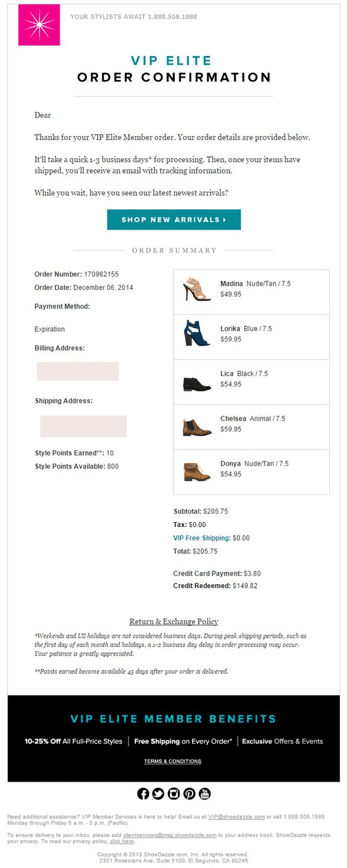The image size is (347, 868).
Task: Open the Terms & Conditions link
Action: tap(172, 762)
